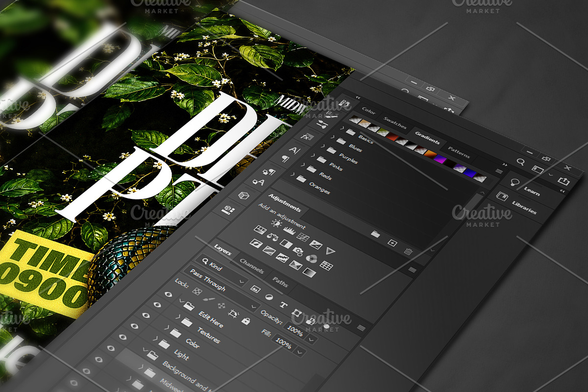Toggle layer filtering switch on
This screenshot has width=588, height=392.
coord(326,326)
